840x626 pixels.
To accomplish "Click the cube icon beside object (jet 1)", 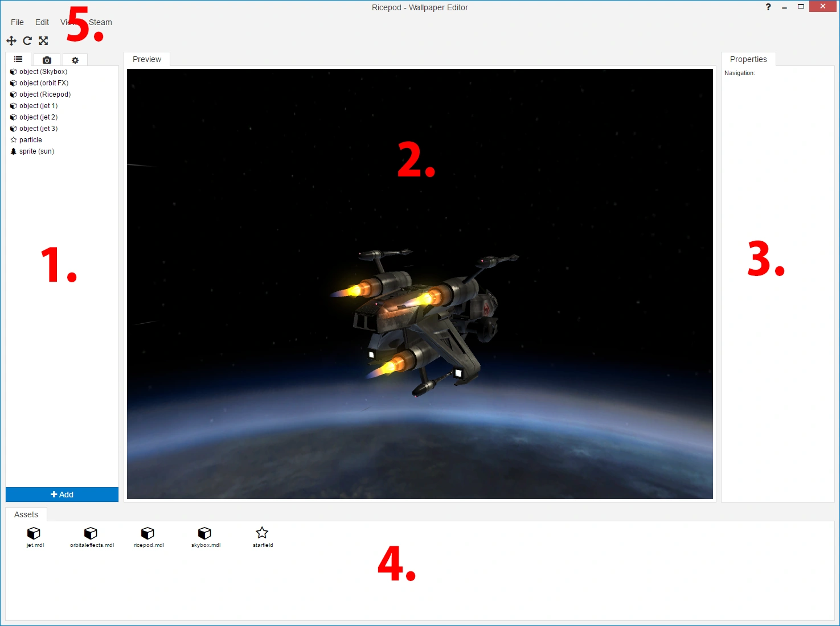I will pyautogui.click(x=14, y=106).
